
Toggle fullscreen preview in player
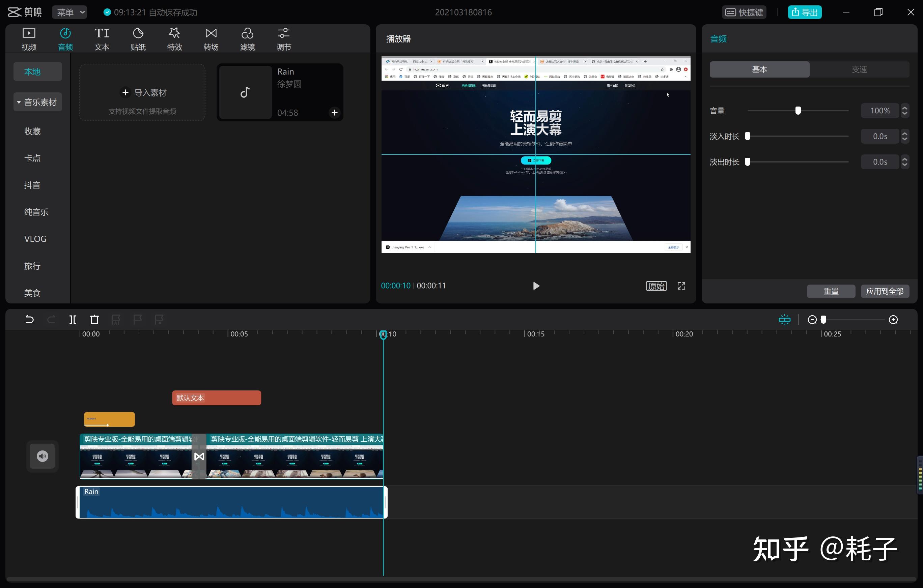(681, 286)
